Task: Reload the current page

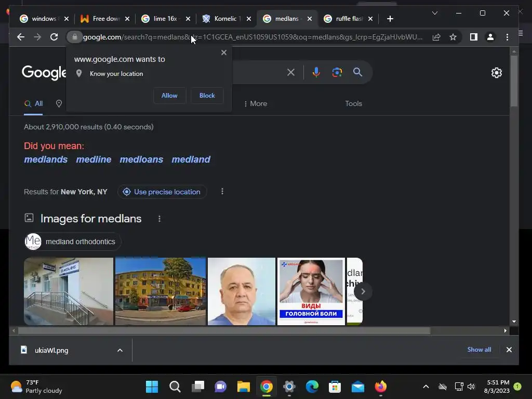Action: point(54,37)
